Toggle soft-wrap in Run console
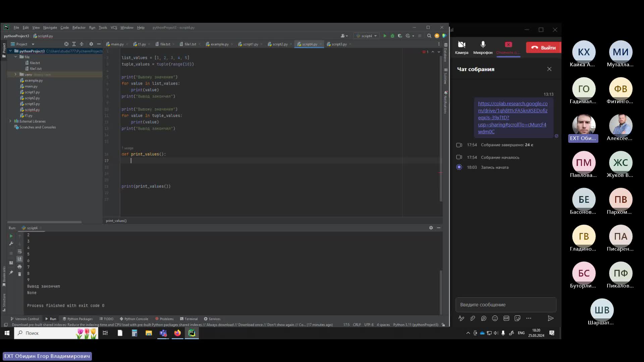644x362 pixels. point(19,251)
